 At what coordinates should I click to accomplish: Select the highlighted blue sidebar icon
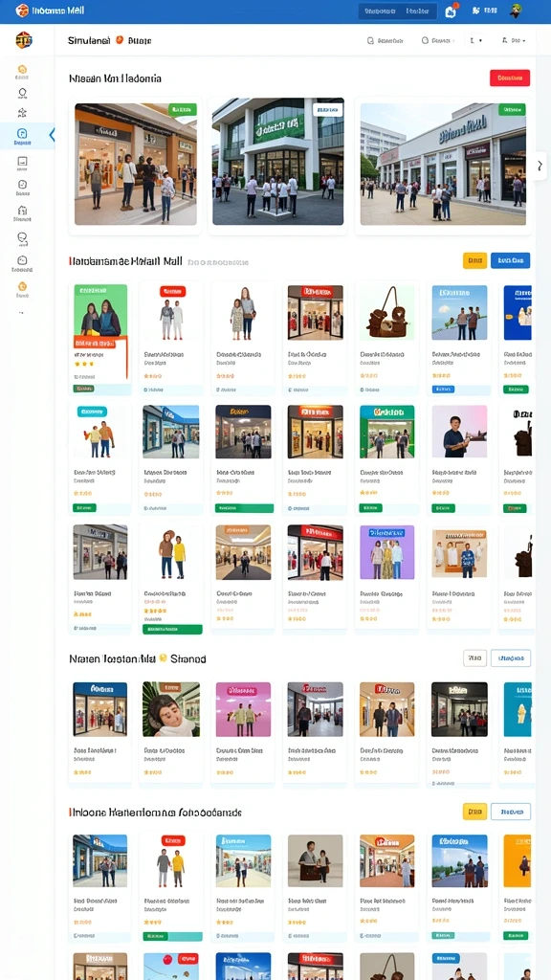(23, 136)
